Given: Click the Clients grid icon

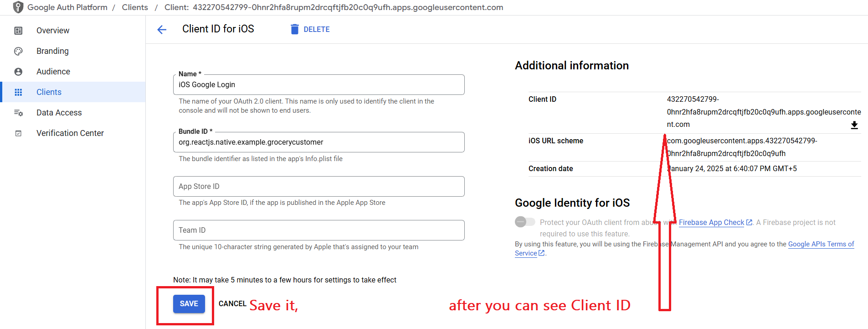Looking at the screenshot, I should click(x=18, y=92).
